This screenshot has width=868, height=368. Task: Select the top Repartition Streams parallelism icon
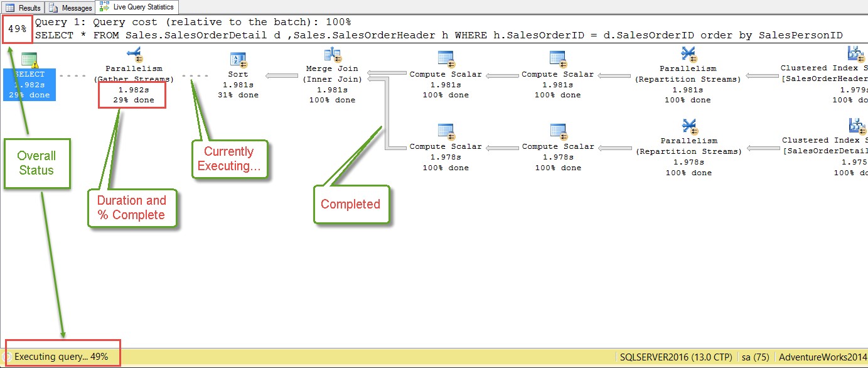[689, 55]
